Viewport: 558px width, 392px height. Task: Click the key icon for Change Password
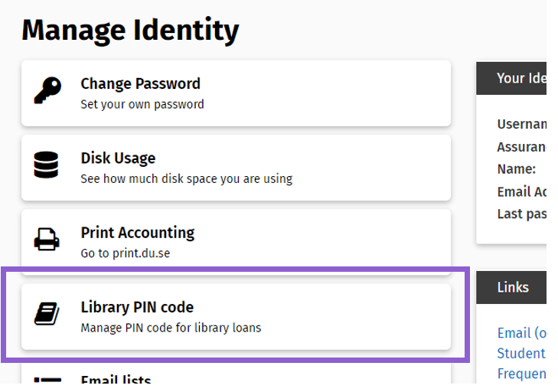click(47, 90)
